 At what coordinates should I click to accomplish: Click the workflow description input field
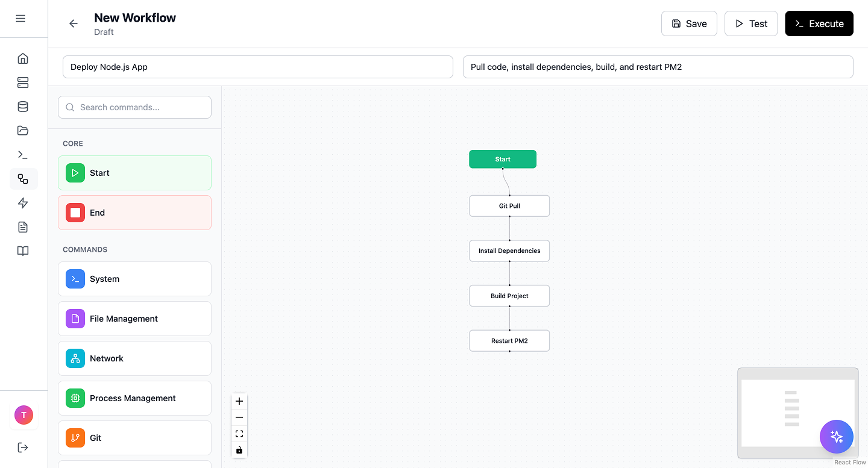click(658, 67)
